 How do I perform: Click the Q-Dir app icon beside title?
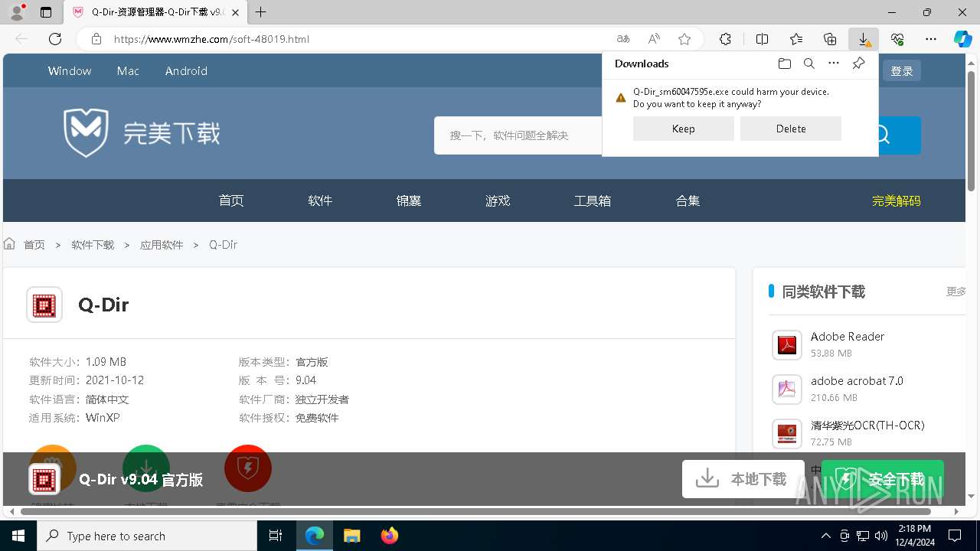coord(44,305)
